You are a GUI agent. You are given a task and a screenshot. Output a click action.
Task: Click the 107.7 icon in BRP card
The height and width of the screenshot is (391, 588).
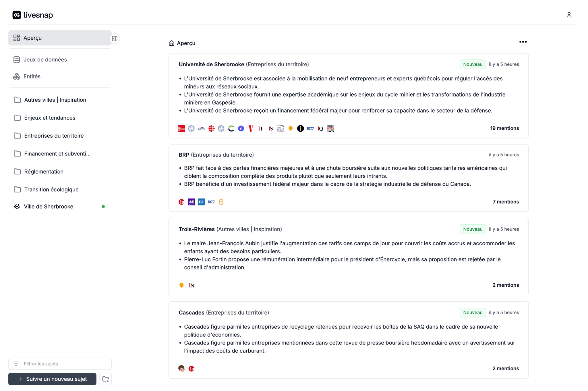[x=211, y=202]
